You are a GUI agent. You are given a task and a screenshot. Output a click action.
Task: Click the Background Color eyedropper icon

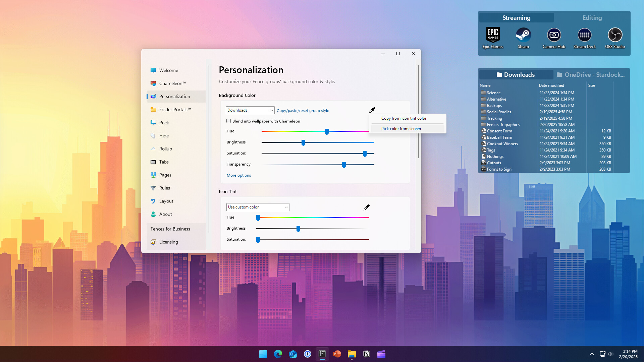pyautogui.click(x=372, y=110)
